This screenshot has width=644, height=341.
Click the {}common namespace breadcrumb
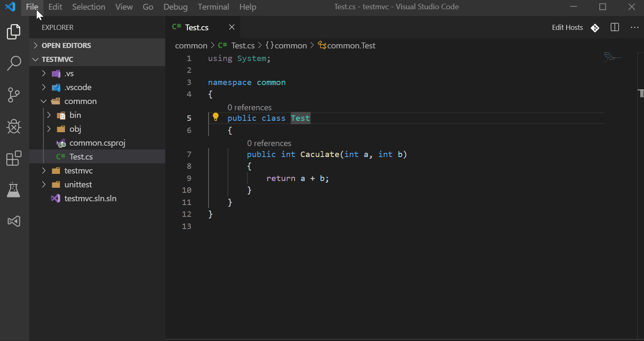tap(286, 45)
